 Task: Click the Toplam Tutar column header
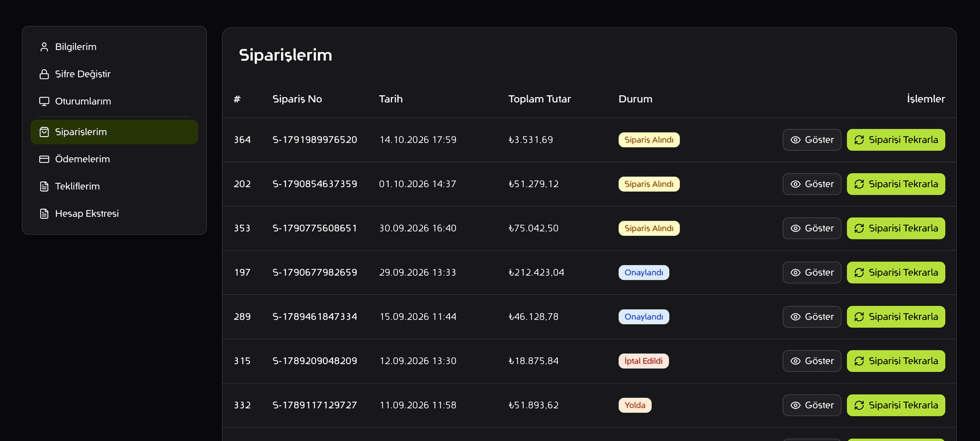point(540,99)
